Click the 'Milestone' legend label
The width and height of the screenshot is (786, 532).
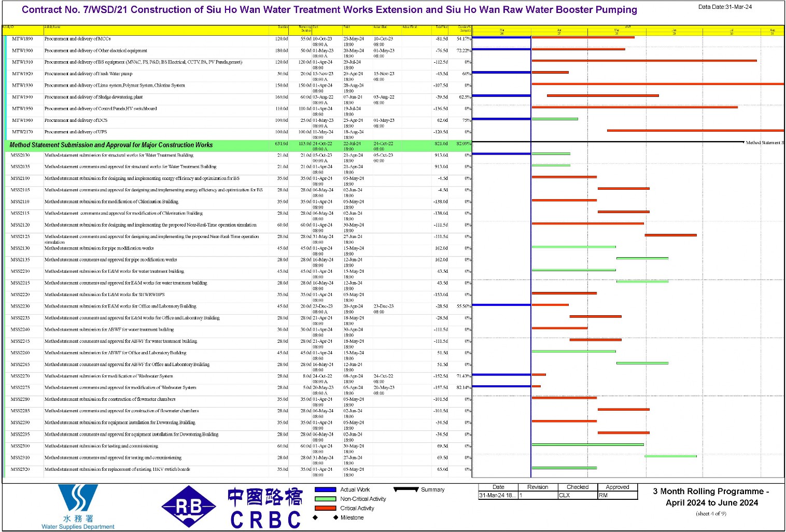tap(352, 517)
